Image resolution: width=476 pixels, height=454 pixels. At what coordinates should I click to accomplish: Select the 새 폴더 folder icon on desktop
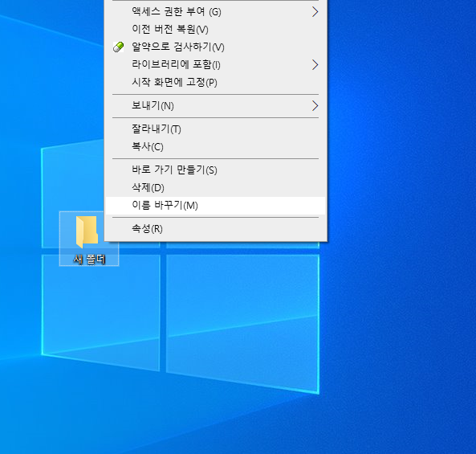[x=87, y=232]
